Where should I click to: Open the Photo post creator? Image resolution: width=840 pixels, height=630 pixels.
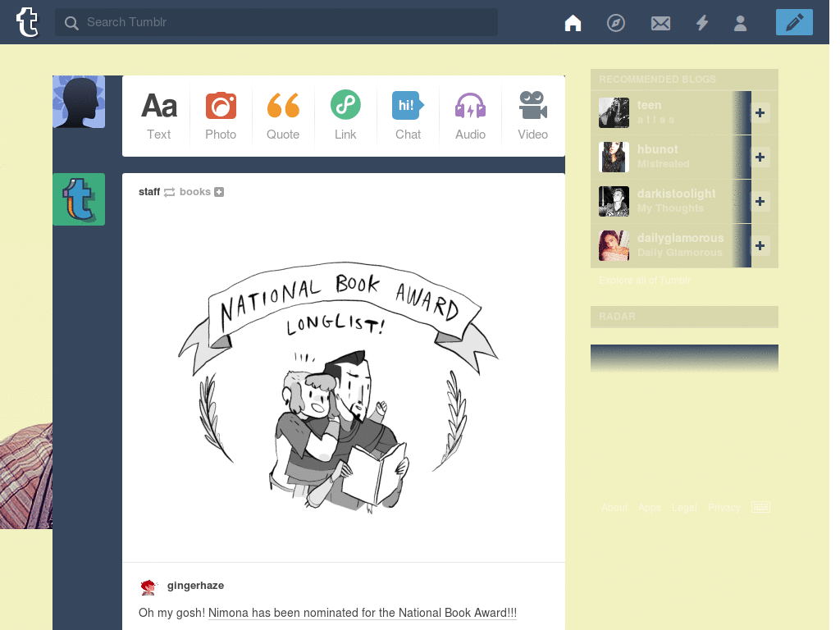(221, 115)
